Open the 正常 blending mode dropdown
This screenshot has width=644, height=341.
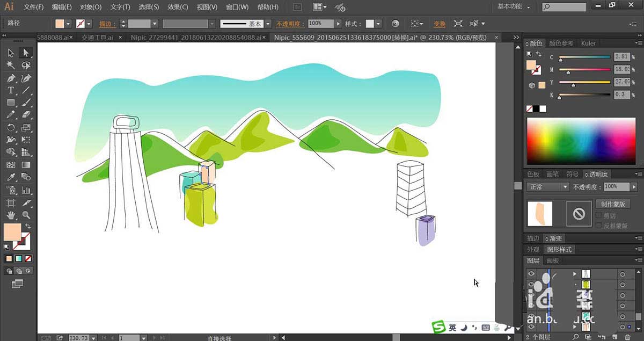point(548,187)
